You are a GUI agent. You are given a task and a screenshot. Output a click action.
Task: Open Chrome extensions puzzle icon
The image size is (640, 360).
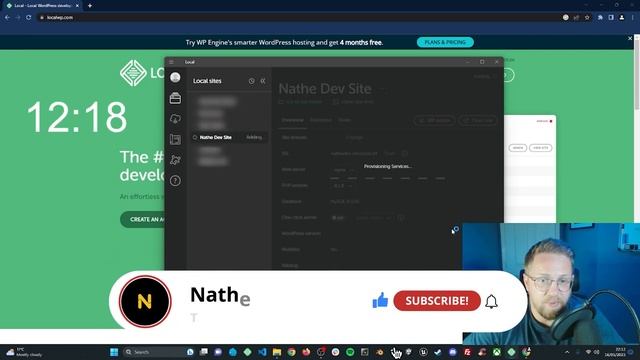pyautogui.click(x=600, y=18)
